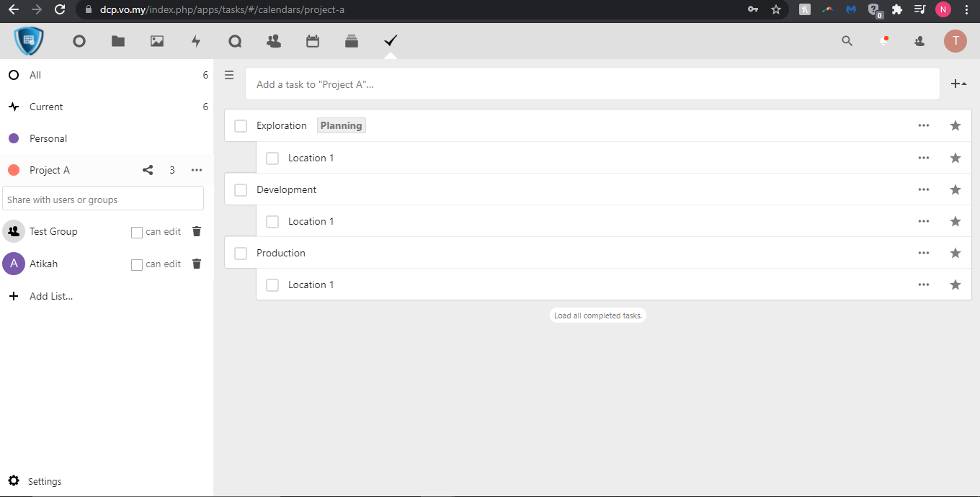Focus the Add a task to Project A field

click(x=591, y=84)
